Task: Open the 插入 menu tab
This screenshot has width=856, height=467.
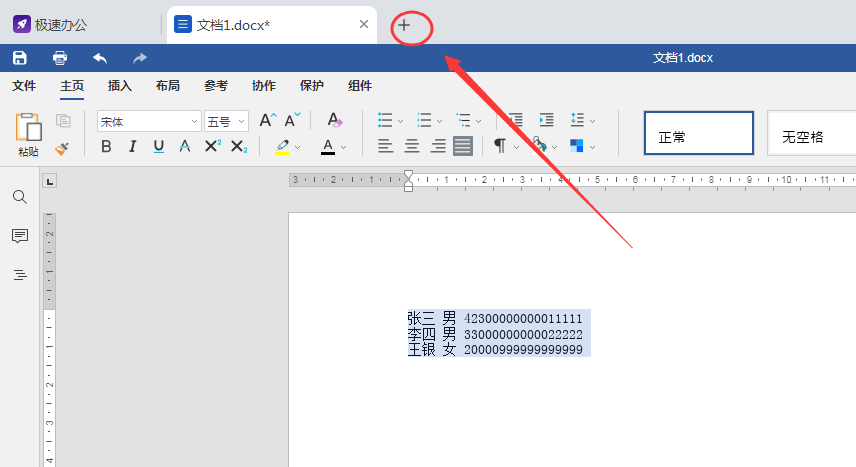Action: point(120,86)
